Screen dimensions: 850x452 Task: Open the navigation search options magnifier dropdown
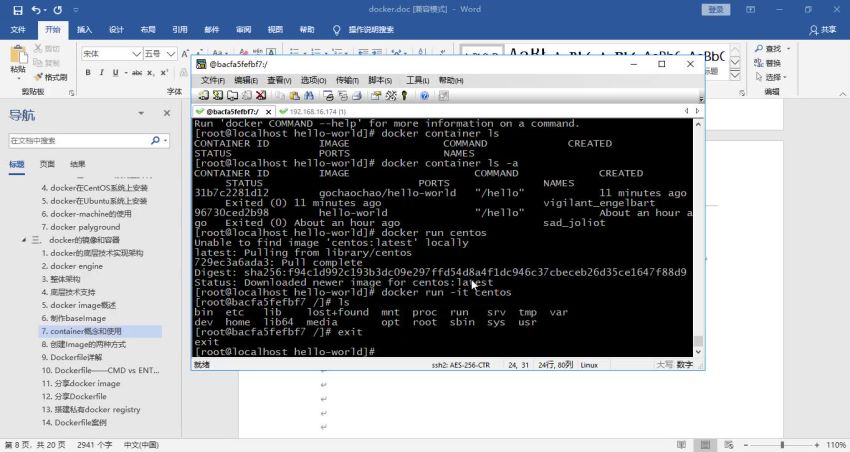click(158, 140)
